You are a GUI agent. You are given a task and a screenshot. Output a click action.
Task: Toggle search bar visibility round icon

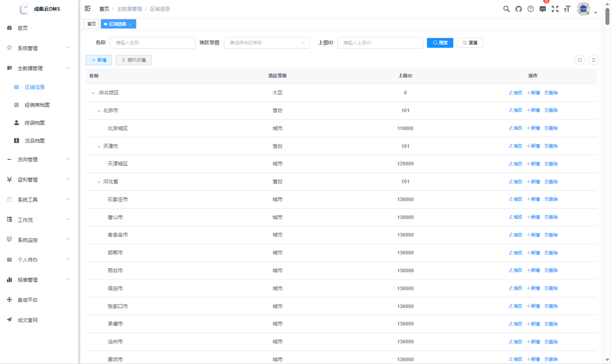click(579, 60)
